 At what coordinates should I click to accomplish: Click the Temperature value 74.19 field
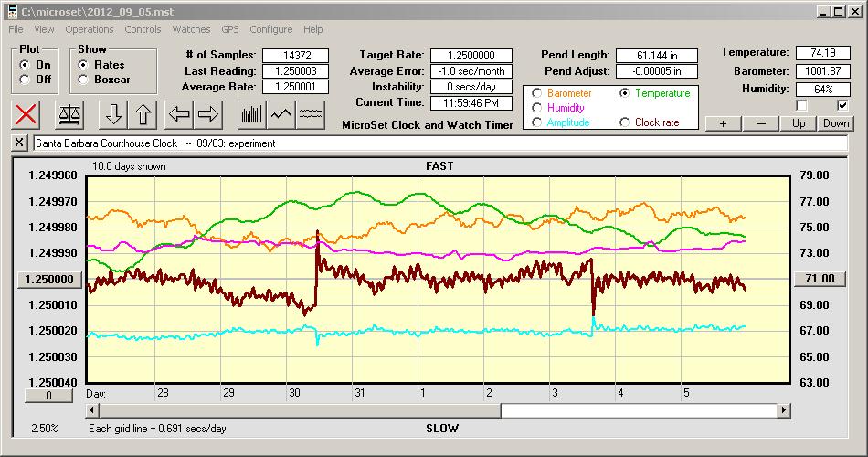click(x=822, y=53)
